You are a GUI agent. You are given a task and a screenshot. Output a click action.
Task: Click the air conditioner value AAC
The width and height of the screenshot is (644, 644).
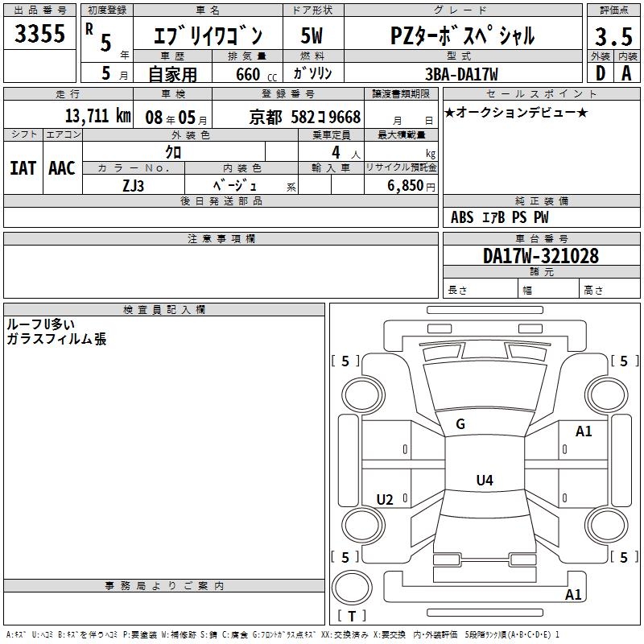click(x=62, y=168)
